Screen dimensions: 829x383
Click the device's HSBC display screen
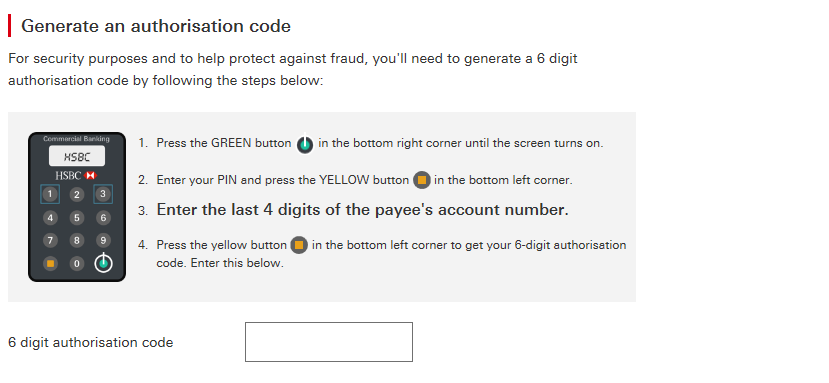pos(77,157)
